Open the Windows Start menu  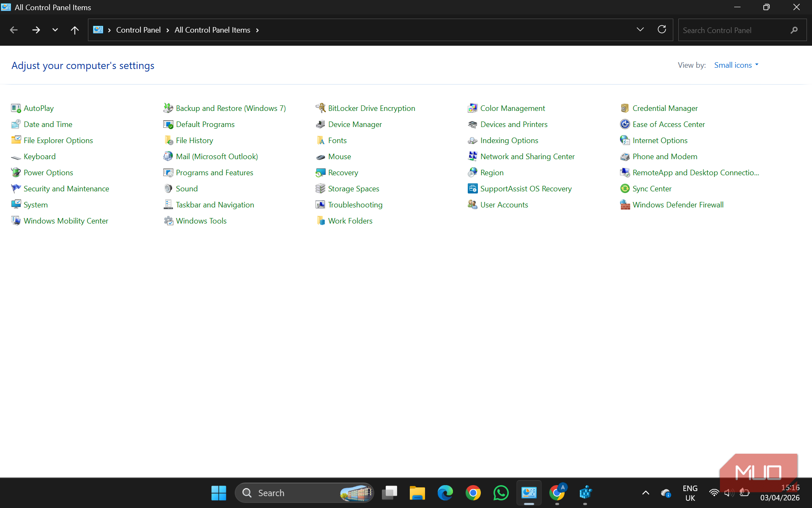219,493
